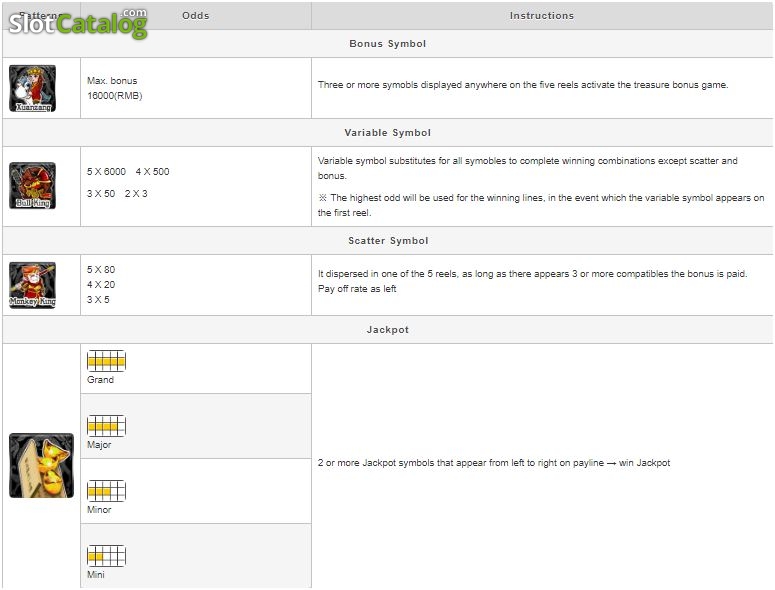Click the 'Pay off rate as left' text
The image size is (775, 590).
point(357,289)
